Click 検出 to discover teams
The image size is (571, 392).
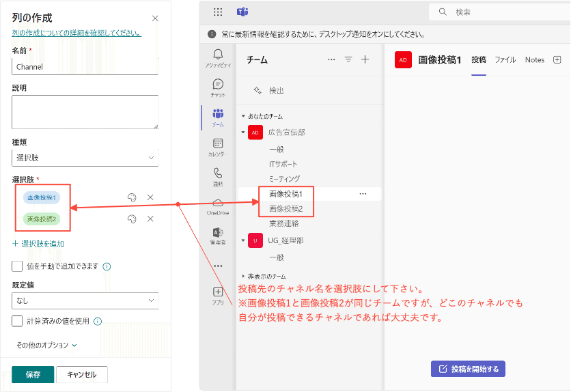tap(268, 91)
